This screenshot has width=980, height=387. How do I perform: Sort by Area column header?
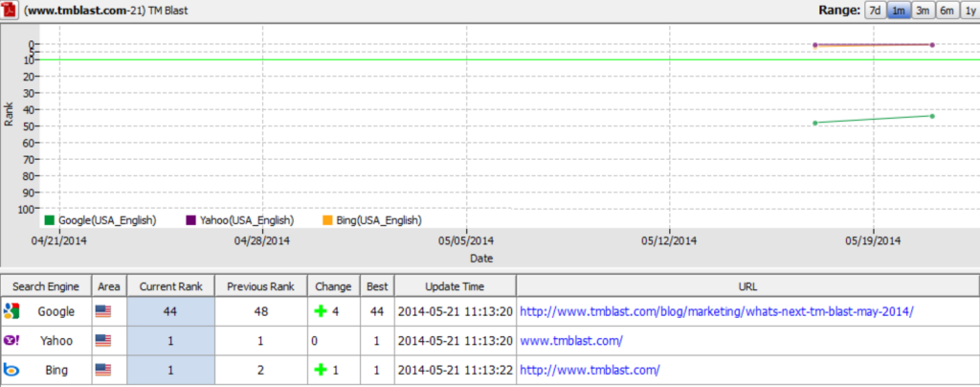click(x=109, y=286)
